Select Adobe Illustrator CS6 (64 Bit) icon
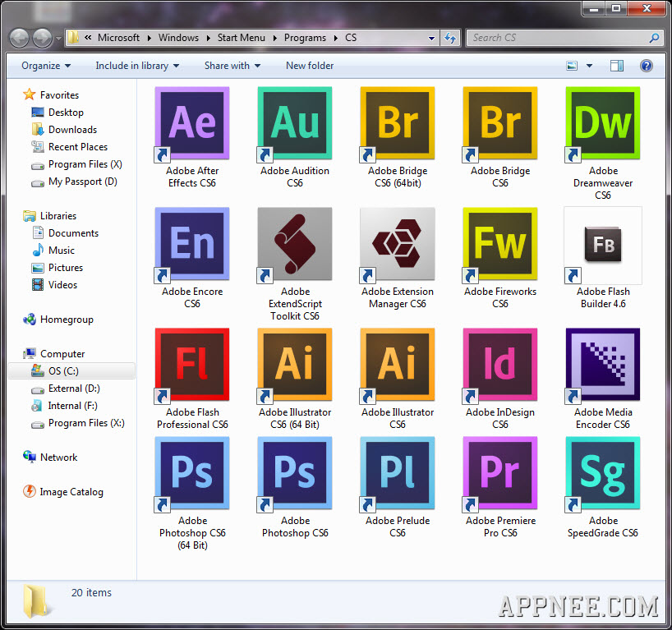Image resolution: width=672 pixels, height=630 pixels. pyautogui.click(x=295, y=365)
